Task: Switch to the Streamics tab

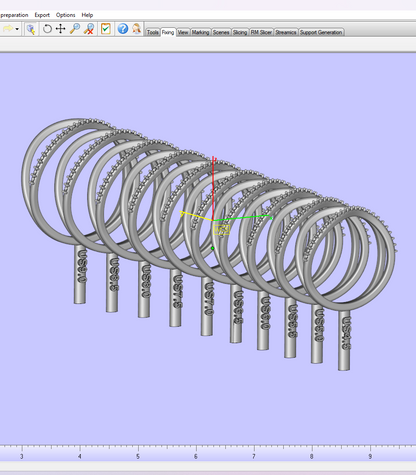Action: coord(286,32)
